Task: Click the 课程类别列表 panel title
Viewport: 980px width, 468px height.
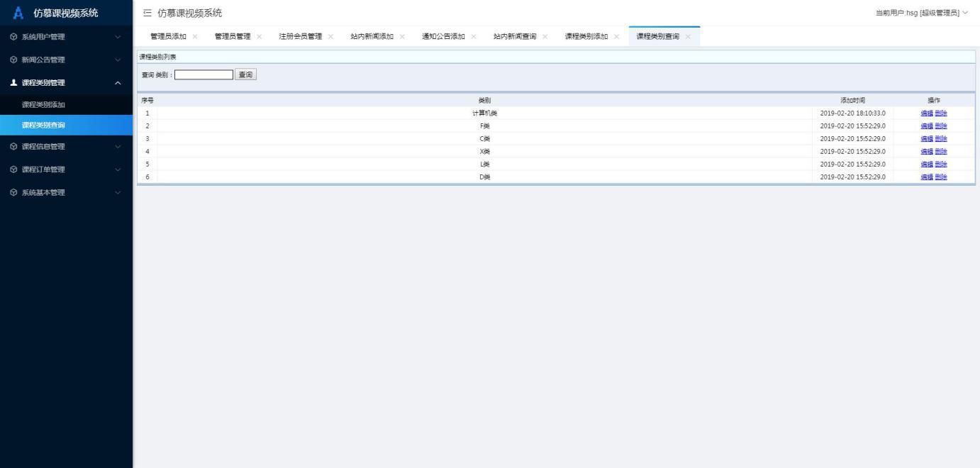Action: point(157,57)
